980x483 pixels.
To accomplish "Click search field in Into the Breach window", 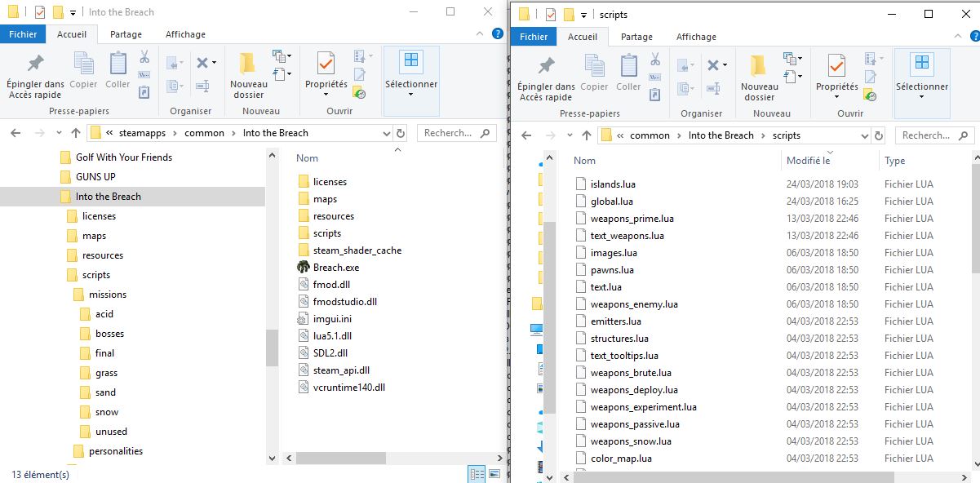I will (x=448, y=133).
